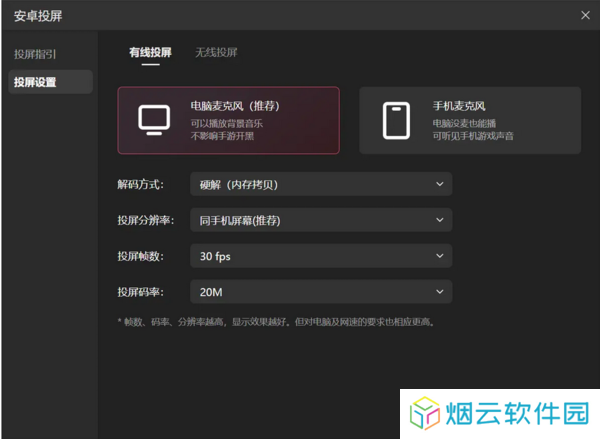Close the 安卓投屏 dialog
The height and width of the screenshot is (439, 600).
[585, 15]
